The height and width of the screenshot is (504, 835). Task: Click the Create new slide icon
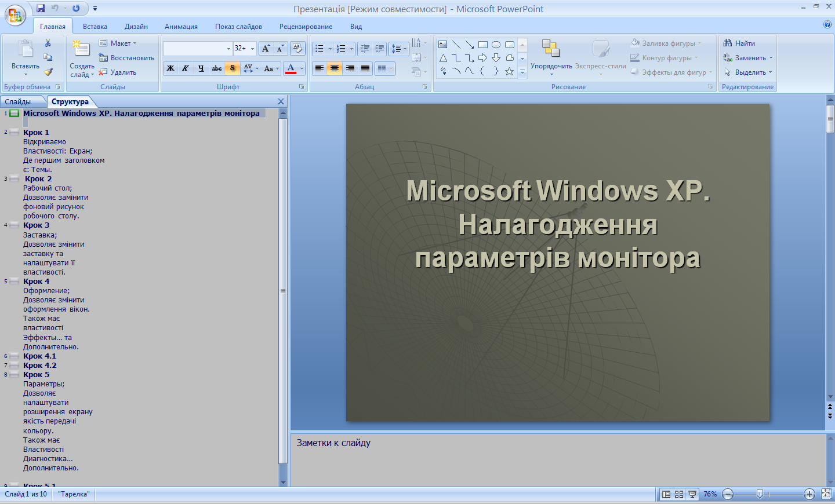(x=82, y=48)
